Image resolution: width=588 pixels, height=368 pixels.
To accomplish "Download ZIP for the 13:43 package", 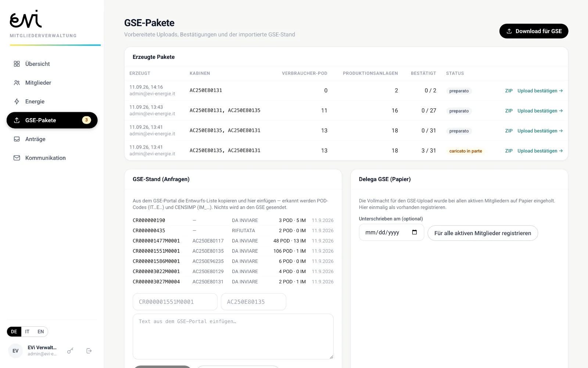I will (509, 111).
